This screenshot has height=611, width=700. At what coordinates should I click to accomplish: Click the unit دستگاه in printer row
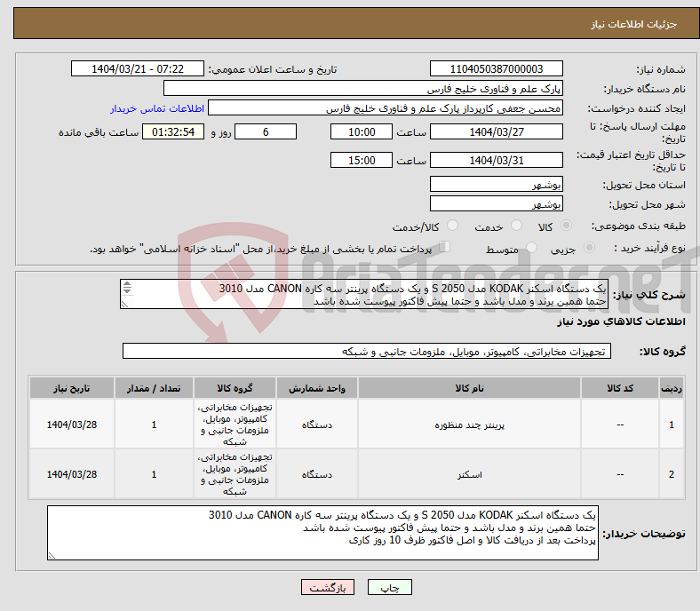pos(317,425)
